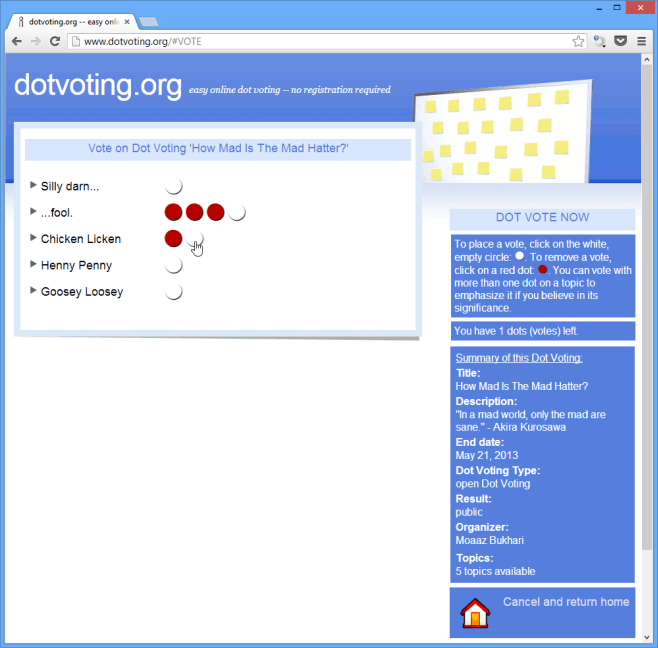Open the magnifier extension icon

(599, 41)
